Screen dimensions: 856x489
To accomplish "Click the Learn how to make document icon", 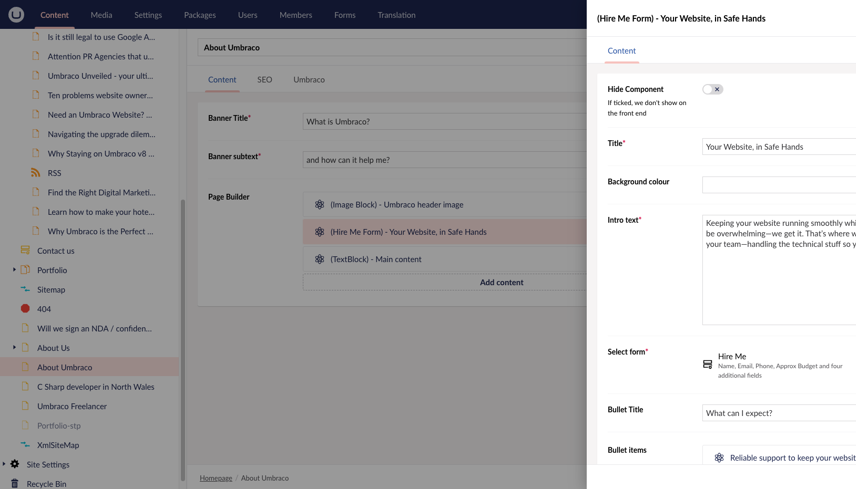I will click(x=35, y=212).
